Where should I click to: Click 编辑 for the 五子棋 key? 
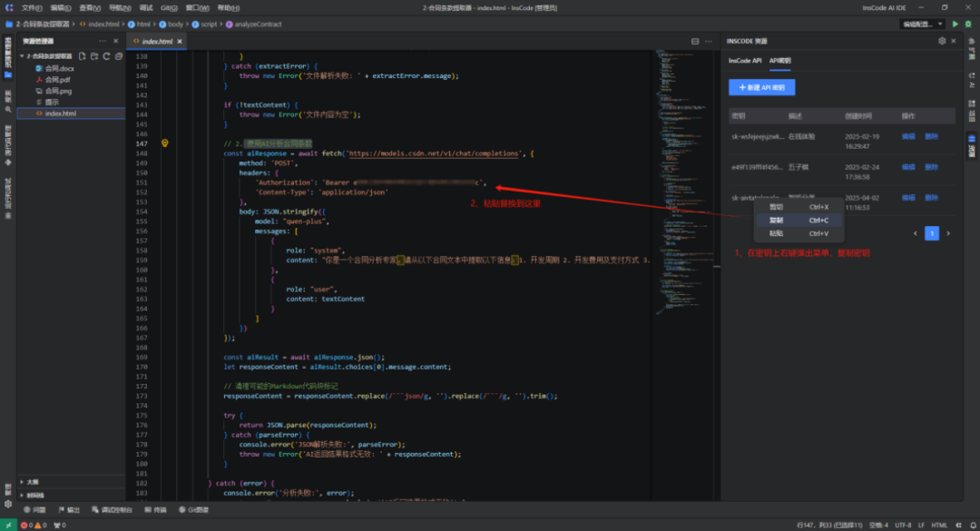908,167
